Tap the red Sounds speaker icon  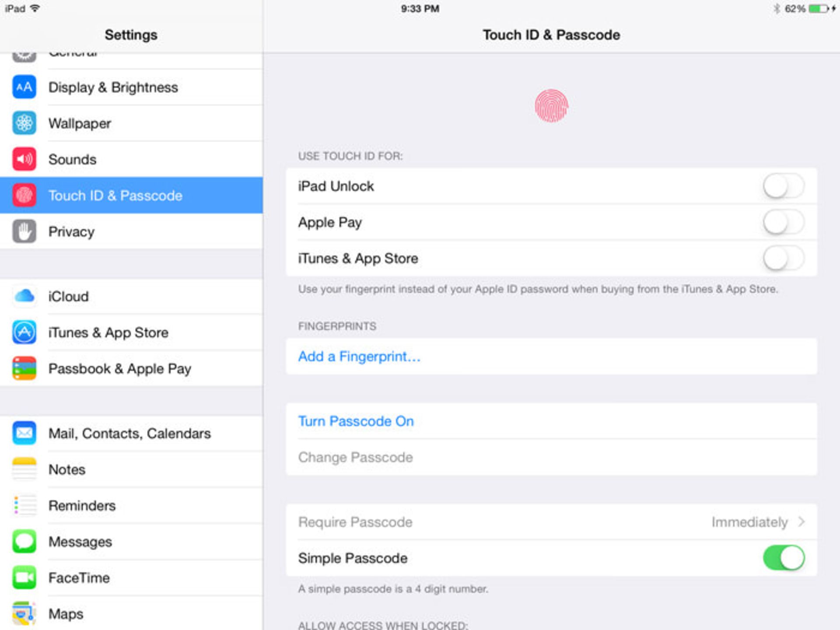pos(24,159)
